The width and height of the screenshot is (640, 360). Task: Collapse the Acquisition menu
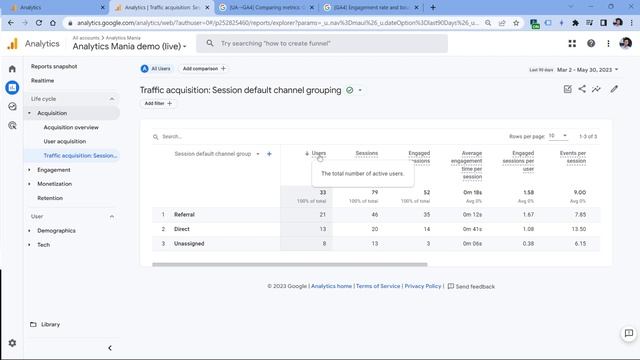pyautogui.click(x=29, y=113)
